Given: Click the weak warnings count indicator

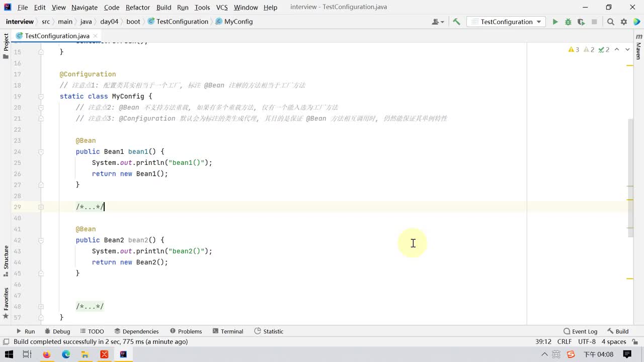Looking at the screenshot, I should click(x=589, y=49).
